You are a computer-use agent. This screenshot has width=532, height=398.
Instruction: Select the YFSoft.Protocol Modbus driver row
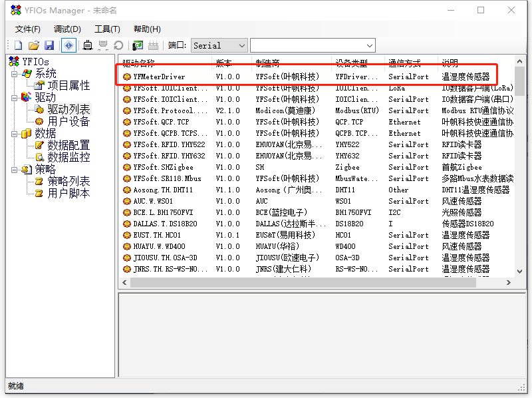317,110
